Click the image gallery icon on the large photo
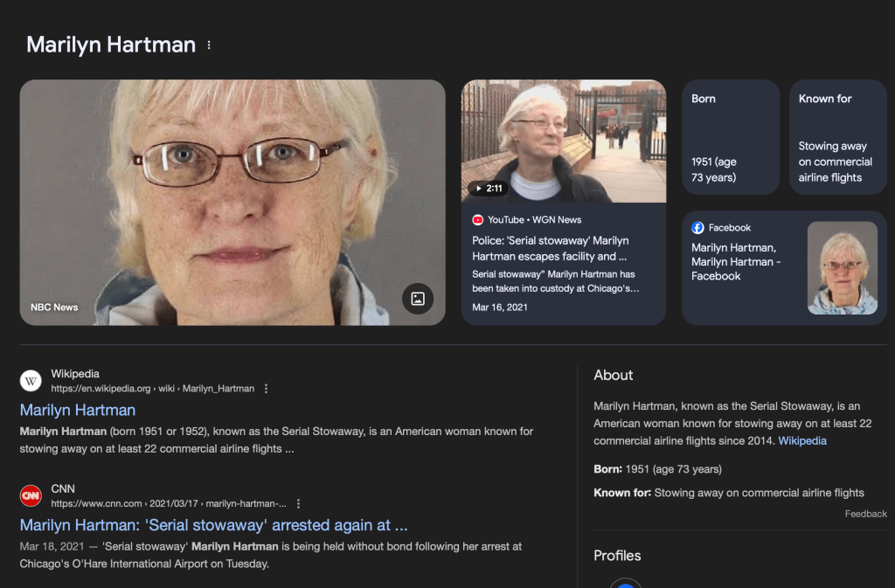This screenshot has width=895, height=588. tap(418, 299)
